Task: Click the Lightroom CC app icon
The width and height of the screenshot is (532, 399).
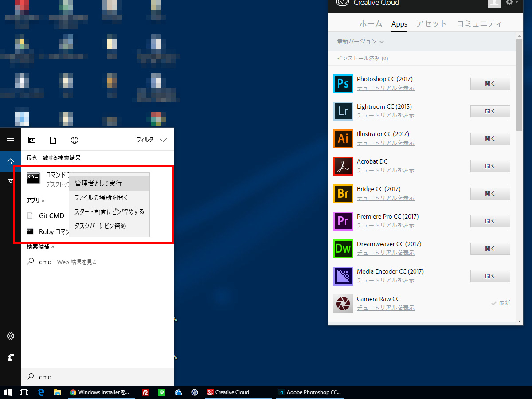Action: (x=343, y=111)
